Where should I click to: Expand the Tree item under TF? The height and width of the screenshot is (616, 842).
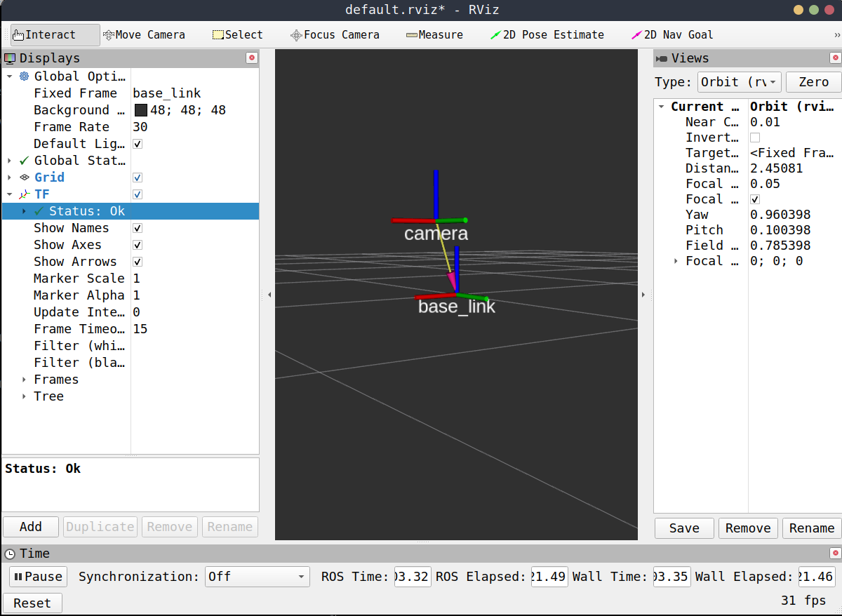[25, 396]
